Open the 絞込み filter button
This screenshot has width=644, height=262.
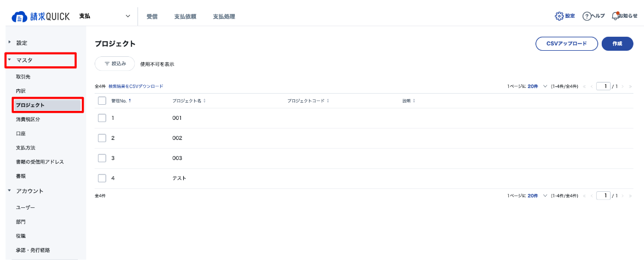point(115,64)
